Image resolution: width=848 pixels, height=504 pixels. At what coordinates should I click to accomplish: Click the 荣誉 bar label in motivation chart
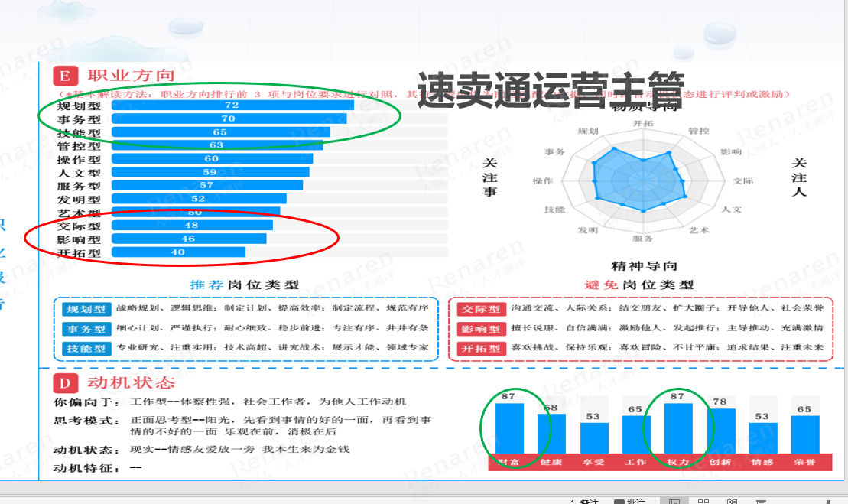pyautogui.click(x=804, y=463)
